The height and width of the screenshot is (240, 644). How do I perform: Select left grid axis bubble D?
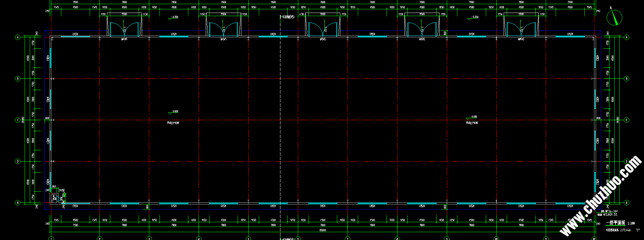(18, 161)
